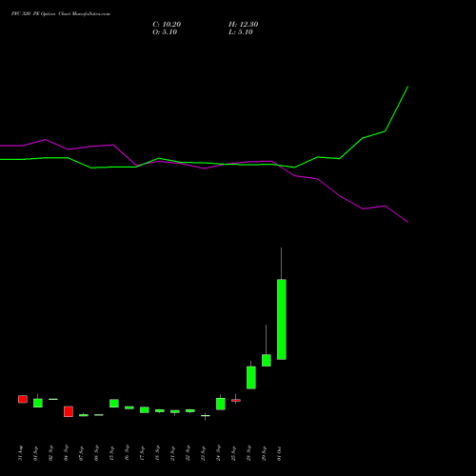
Task: Select the 24 Sep date label
Action: pyautogui.click(x=219, y=453)
